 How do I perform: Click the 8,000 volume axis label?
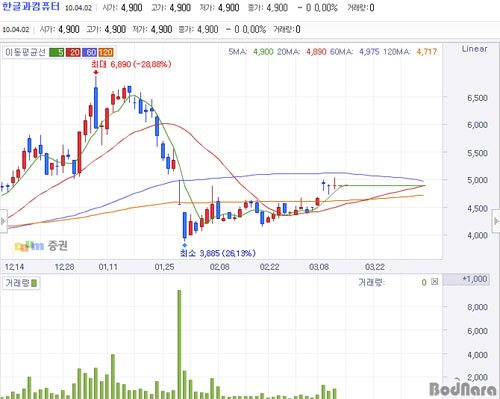(477, 307)
